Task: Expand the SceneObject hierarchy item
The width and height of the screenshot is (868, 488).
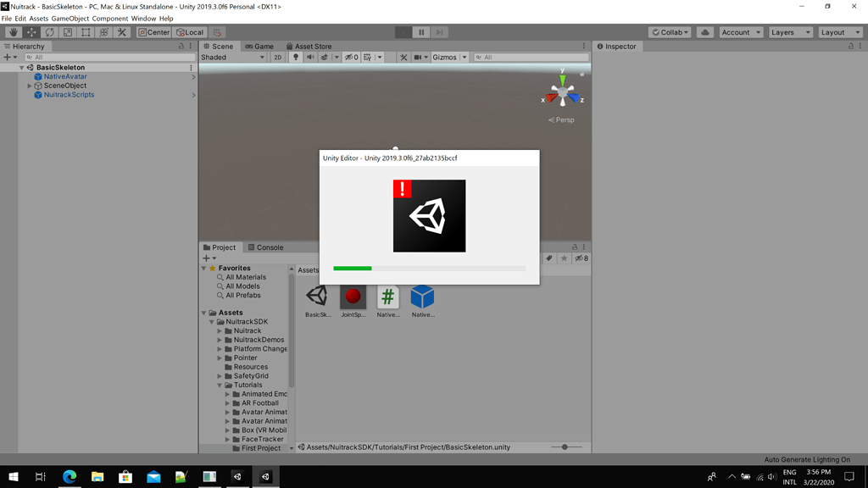Action: [x=30, y=86]
